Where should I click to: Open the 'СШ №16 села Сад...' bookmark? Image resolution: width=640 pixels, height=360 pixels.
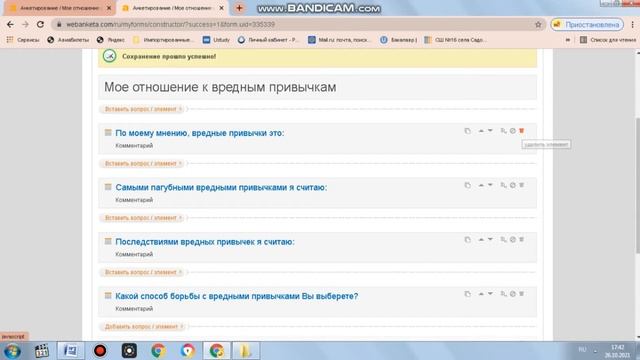(455, 40)
